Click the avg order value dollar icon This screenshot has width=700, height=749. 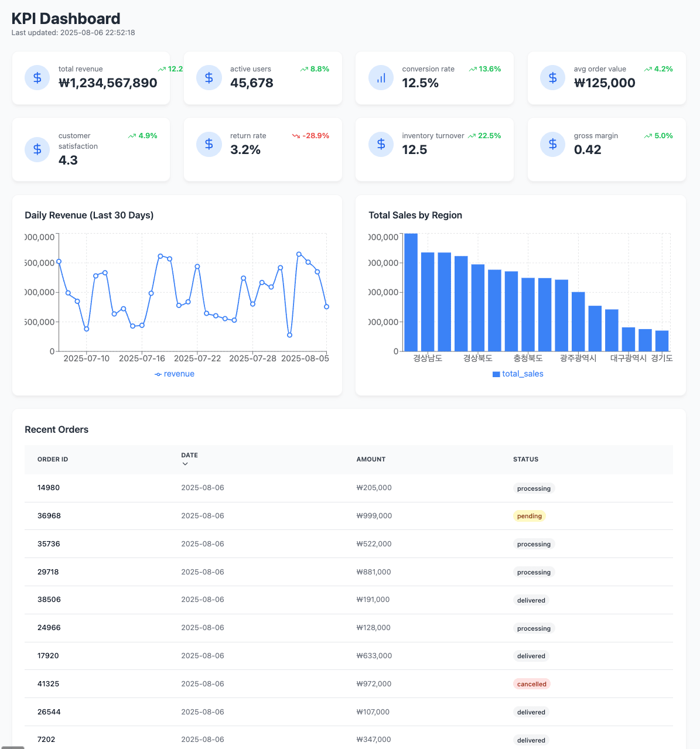pos(552,77)
